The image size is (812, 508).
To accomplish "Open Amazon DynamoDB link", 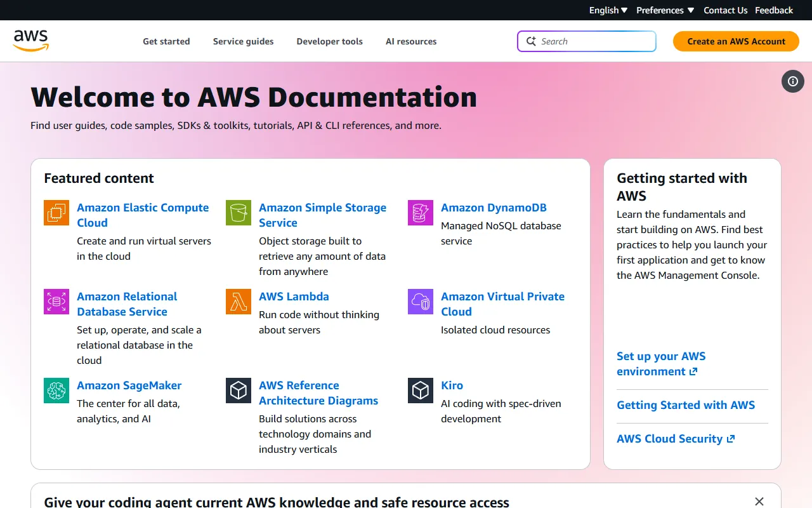I will 494,208.
